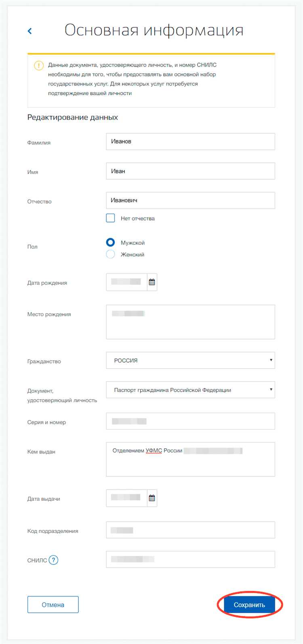
Task: Open the issue date calendar picker
Action: pyautogui.click(x=152, y=498)
